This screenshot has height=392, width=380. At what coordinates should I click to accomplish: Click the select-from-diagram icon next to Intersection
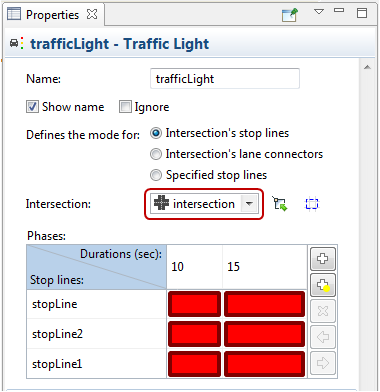[280, 204]
